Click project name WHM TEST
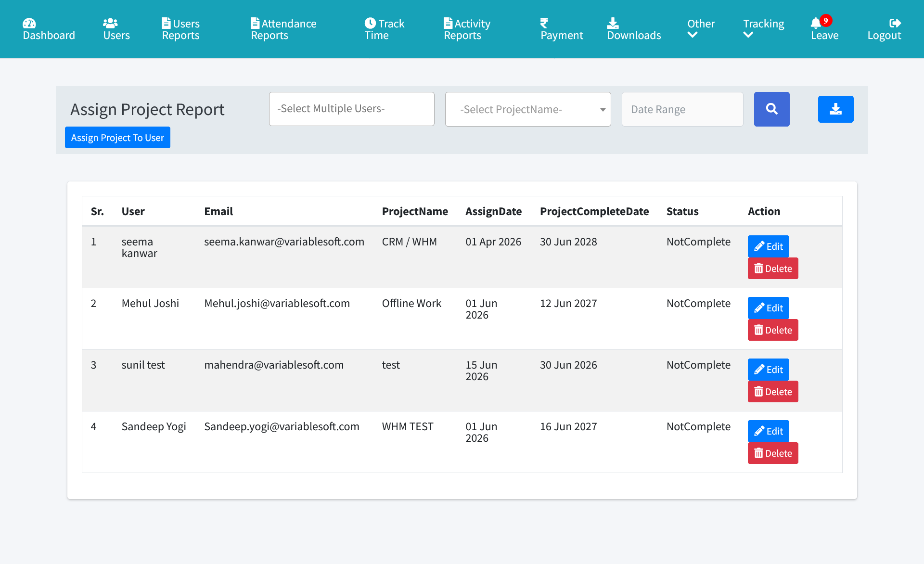The image size is (924, 564). [x=408, y=426]
